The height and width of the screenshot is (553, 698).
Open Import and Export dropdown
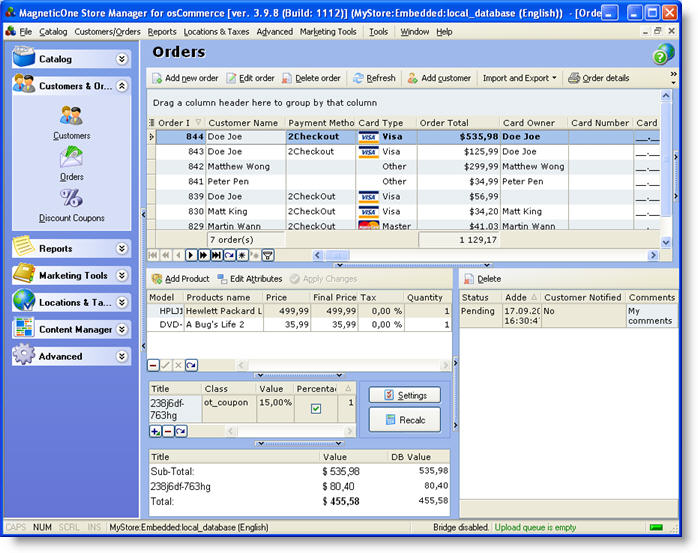click(x=519, y=78)
